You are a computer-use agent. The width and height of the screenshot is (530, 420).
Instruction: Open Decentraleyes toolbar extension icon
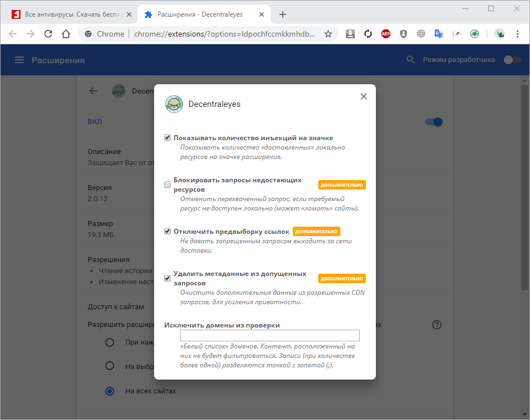(475, 34)
